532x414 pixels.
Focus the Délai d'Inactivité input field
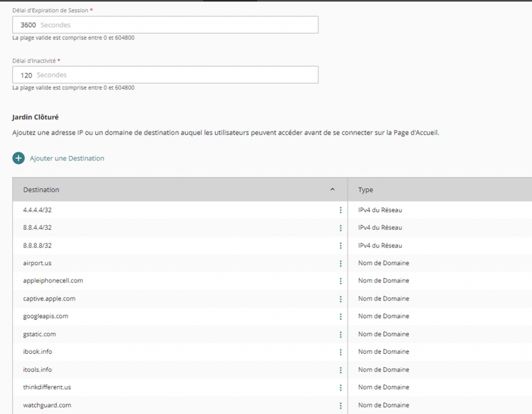point(165,75)
